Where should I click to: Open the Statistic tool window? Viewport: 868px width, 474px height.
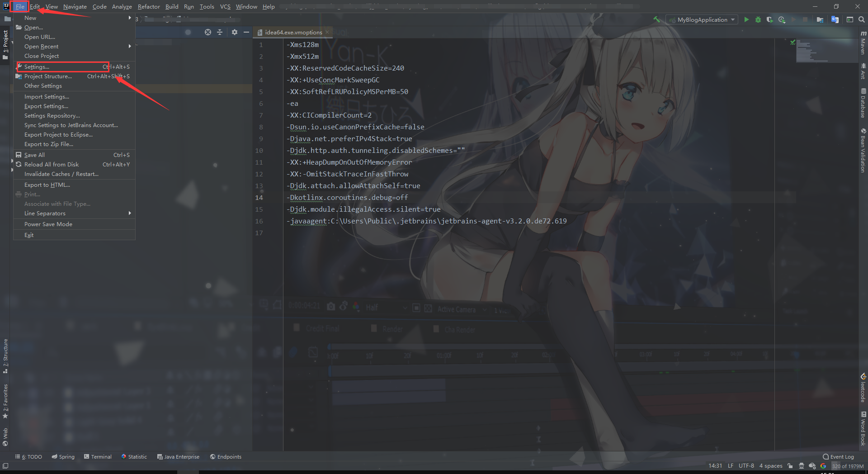tap(134, 457)
